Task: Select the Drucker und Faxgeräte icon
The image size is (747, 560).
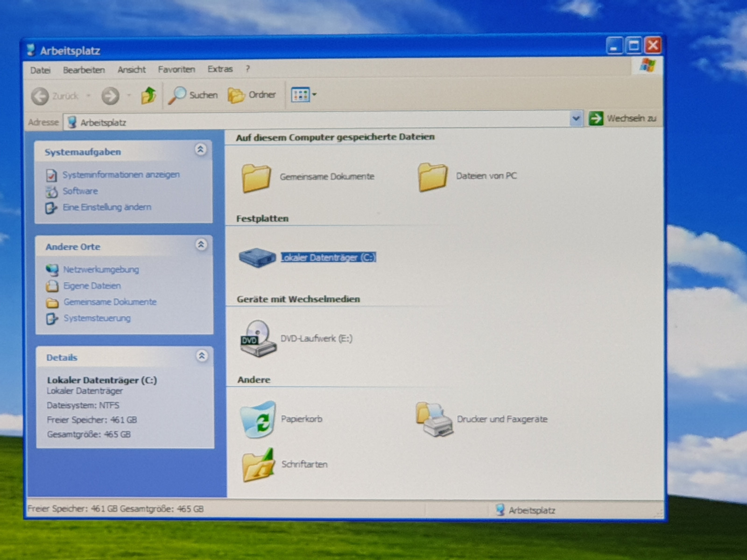Action: (434, 419)
